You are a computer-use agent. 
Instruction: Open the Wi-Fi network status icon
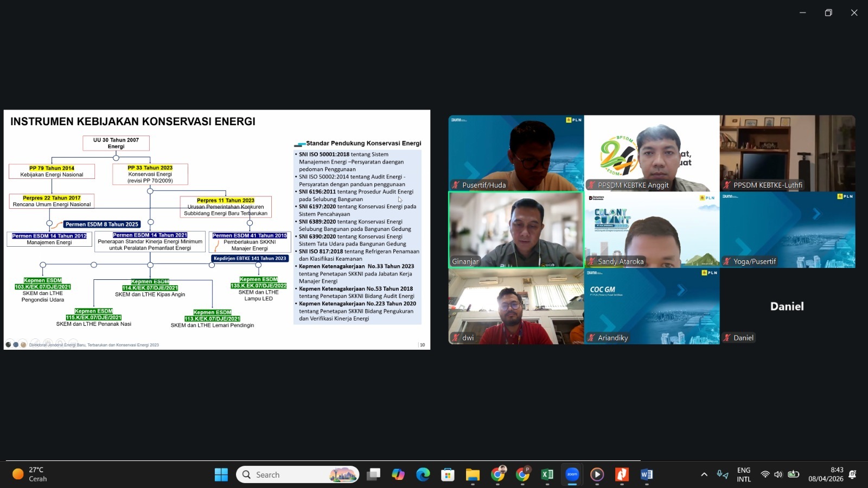coord(765,474)
